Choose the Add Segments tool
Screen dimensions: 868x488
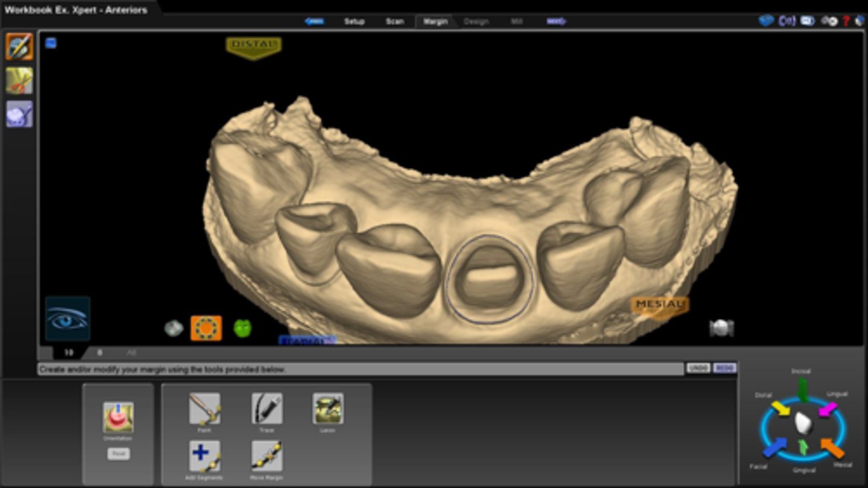click(204, 456)
